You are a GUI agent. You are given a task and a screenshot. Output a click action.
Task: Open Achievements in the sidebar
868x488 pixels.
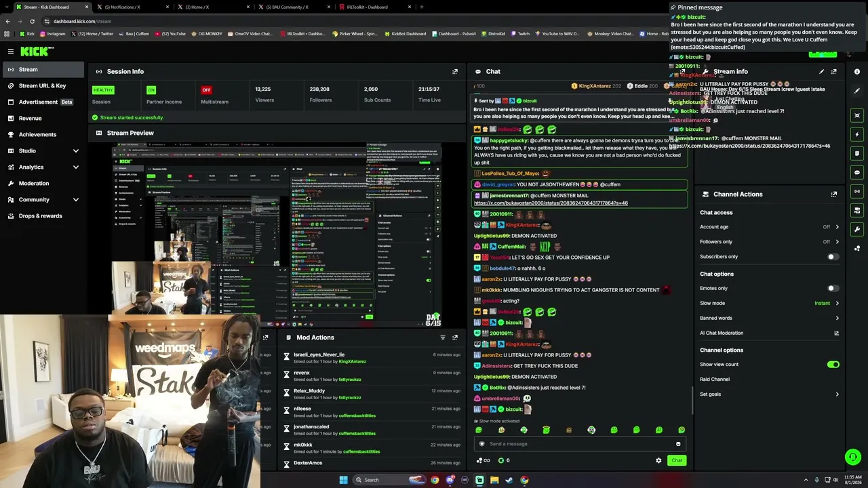(43, 134)
